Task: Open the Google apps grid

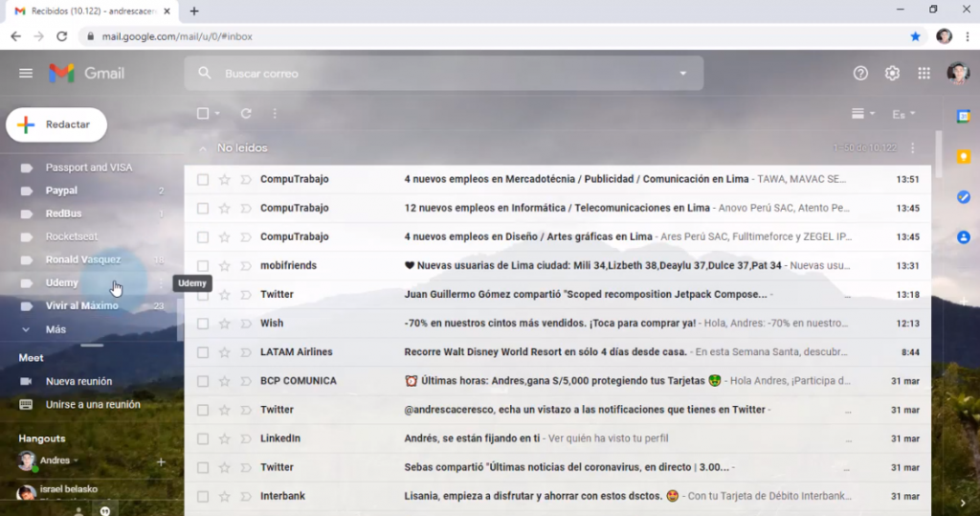Action: point(924,74)
